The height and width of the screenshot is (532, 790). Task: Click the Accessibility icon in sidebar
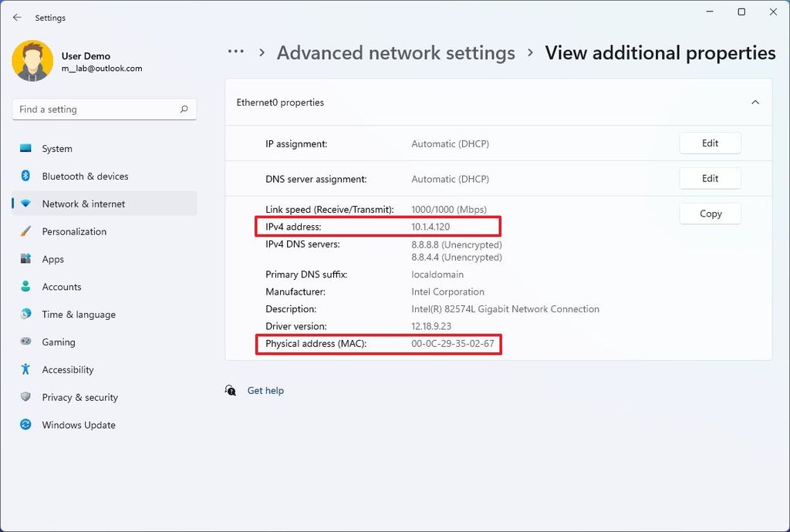click(x=25, y=369)
